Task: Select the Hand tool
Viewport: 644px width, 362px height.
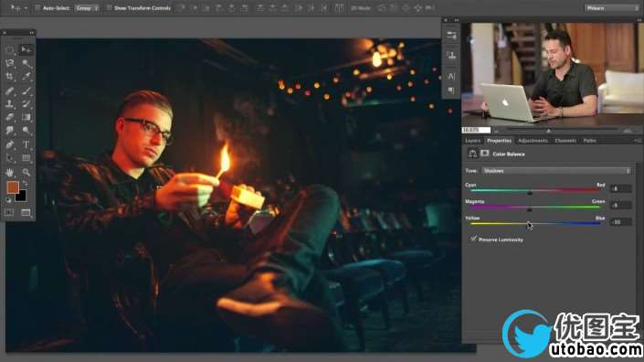Action: 10,172
